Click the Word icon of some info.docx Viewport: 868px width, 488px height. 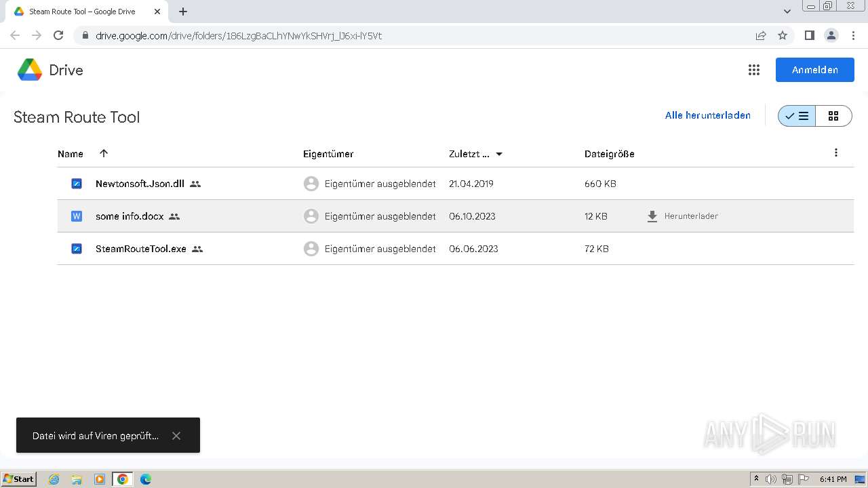coord(77,216)
